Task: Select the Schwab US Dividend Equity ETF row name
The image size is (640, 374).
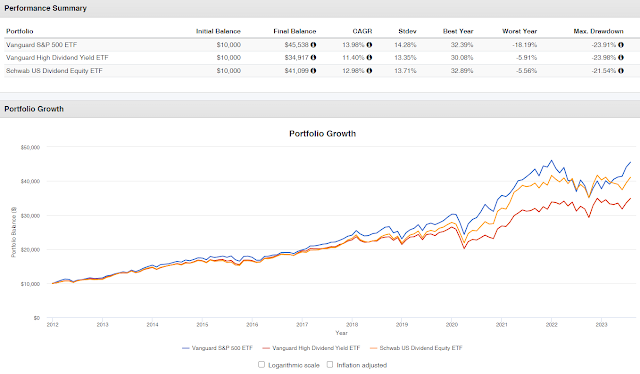Action: click(54, 71)
